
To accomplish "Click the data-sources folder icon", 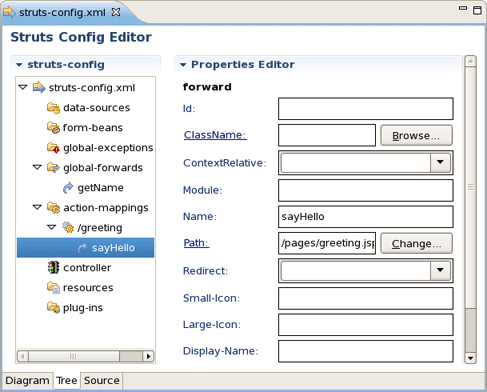I will tap(53, 108).
